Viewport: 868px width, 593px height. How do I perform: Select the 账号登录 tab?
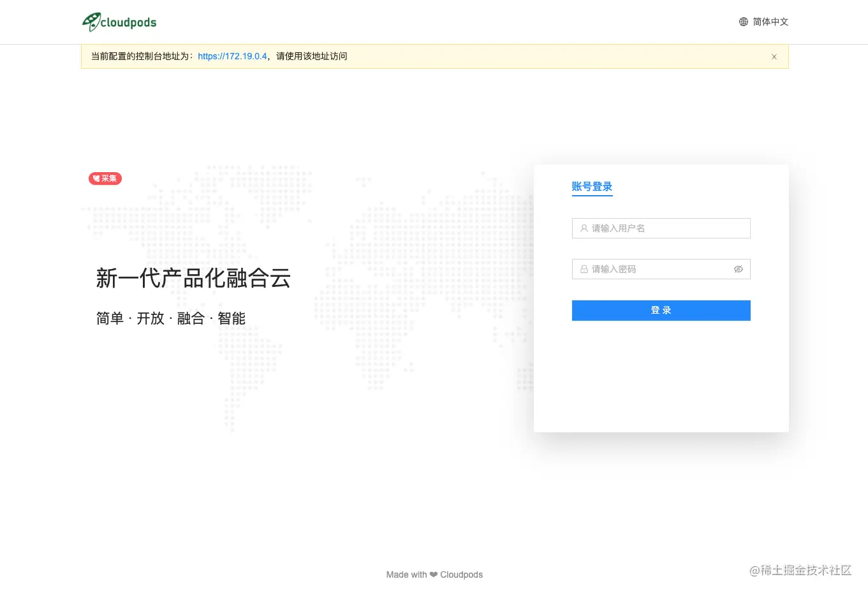point(592,187)
